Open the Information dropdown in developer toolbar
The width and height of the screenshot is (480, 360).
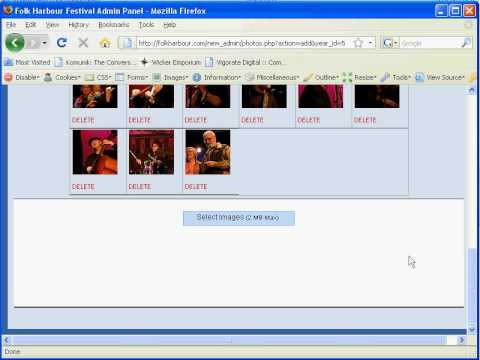click(222, 77)
